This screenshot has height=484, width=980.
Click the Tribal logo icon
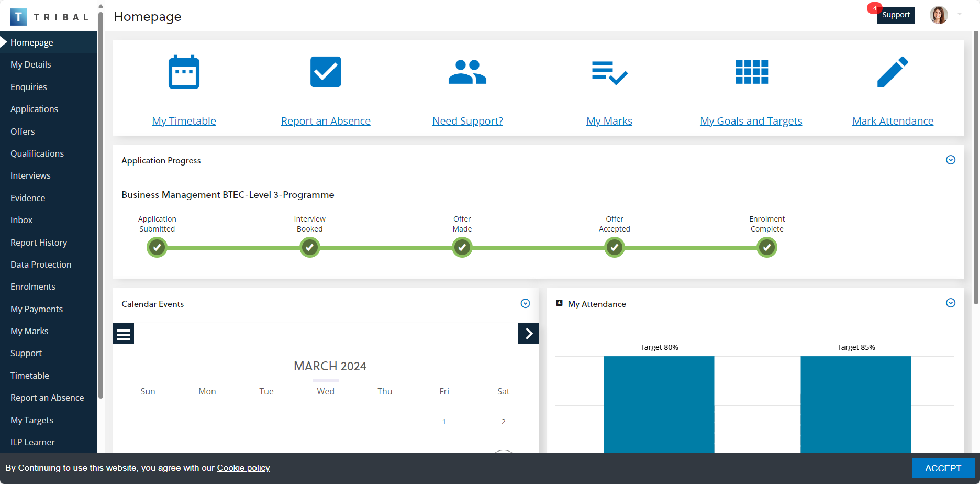click(x=18, y=17)
